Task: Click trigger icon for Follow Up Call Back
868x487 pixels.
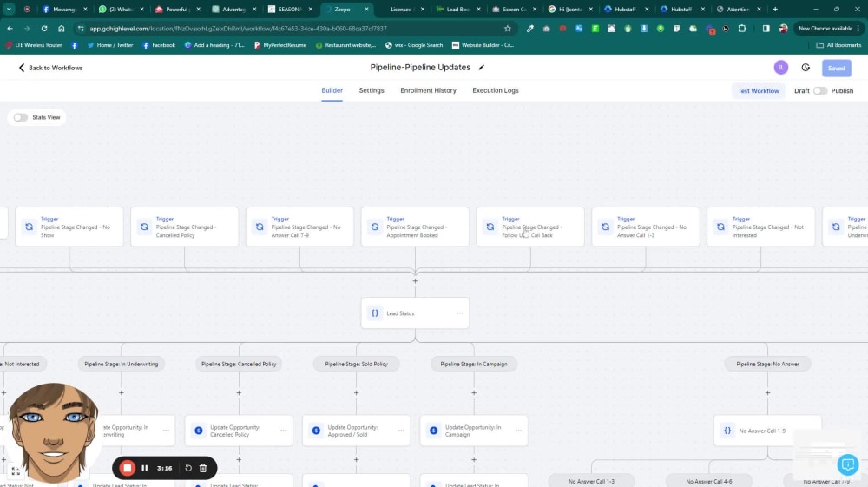Action: pos(490,227)
